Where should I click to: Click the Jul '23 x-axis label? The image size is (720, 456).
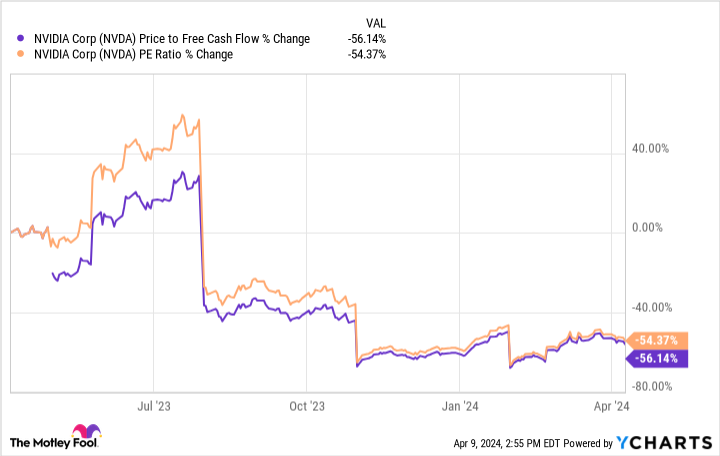pyautogui.click(x=152, y=406)
